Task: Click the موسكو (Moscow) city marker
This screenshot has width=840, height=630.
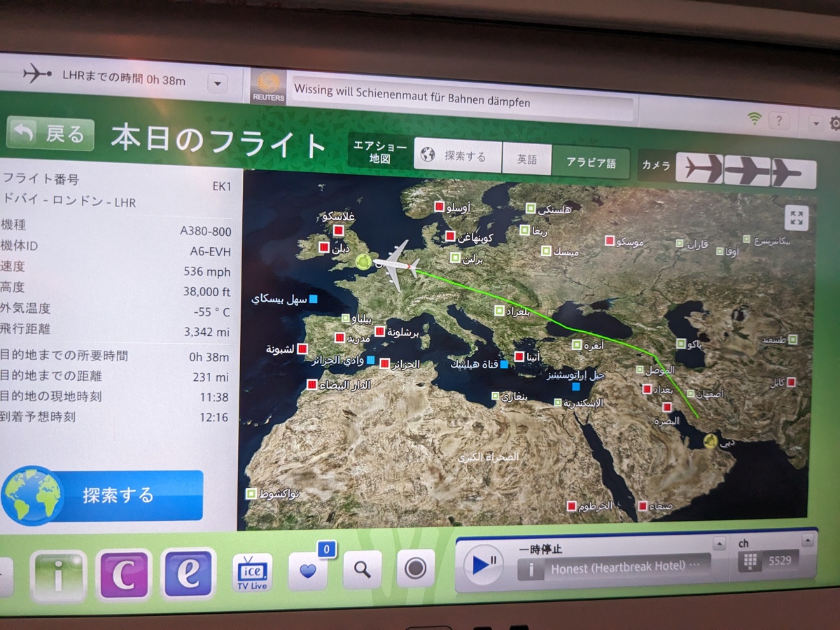Action: point(609,241)
